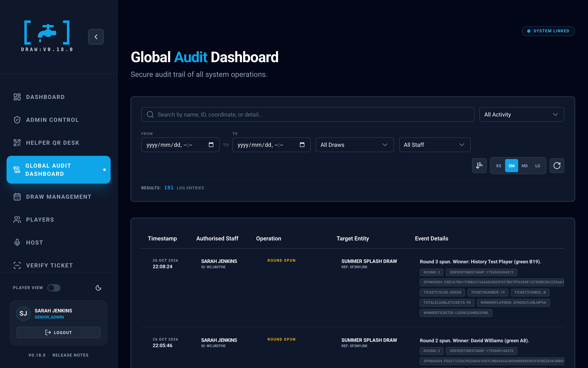Screen dimensions: 588x368
Task: Click the Verify Ticket scan icon
Action: [x=17, y=265]
